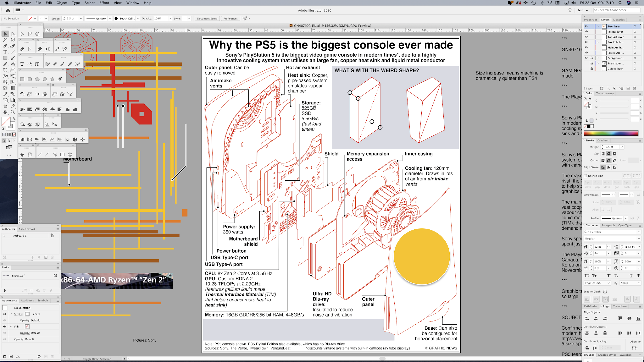Screen dimensions: 644x362
Task: Pick the Eyedropper tool in main toolbar
Action: [5, 94]
